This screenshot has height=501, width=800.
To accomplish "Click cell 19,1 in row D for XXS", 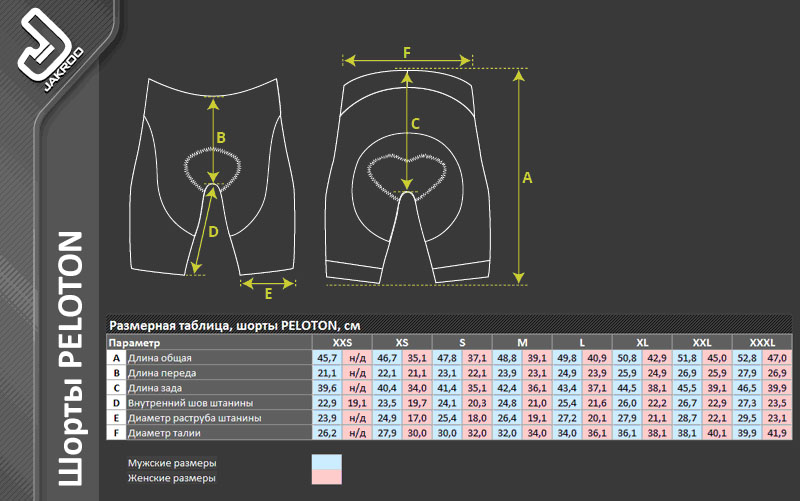I will (x=357, y=403).
